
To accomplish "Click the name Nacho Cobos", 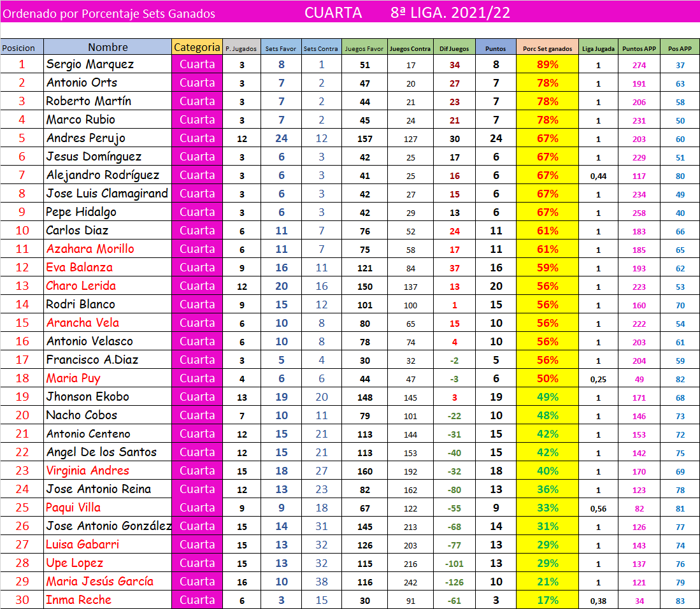I will click(82, 415).
